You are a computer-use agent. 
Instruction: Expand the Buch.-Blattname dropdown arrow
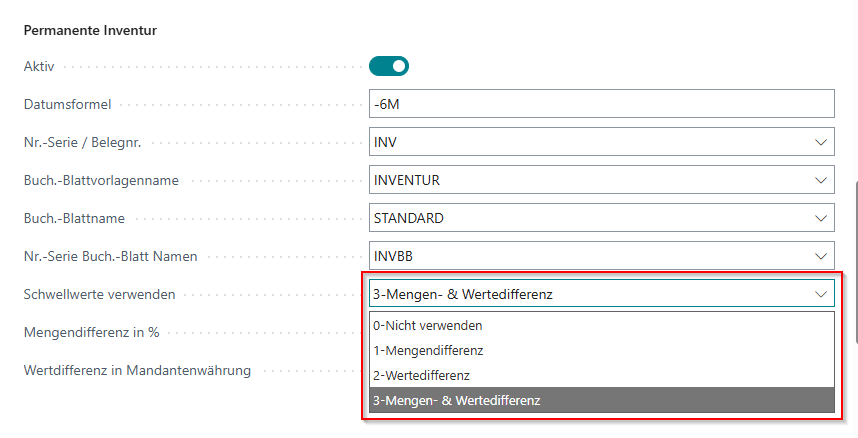[x=820, y=218]
